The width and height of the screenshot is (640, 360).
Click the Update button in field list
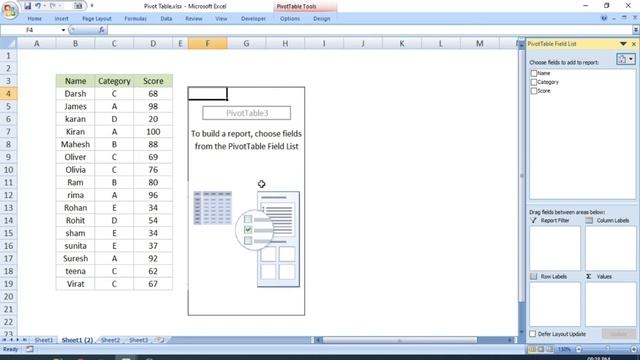pyautogui.click(x=618, y=334)
